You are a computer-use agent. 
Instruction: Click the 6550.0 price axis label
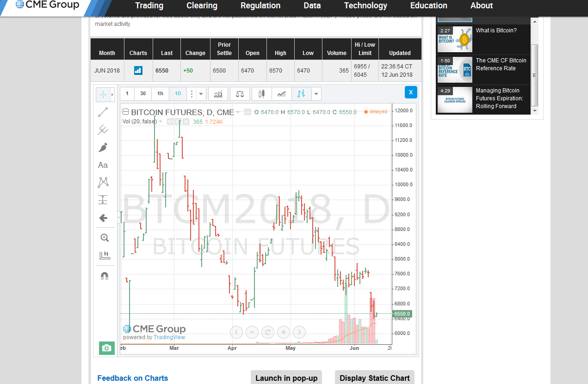point(402,314)
